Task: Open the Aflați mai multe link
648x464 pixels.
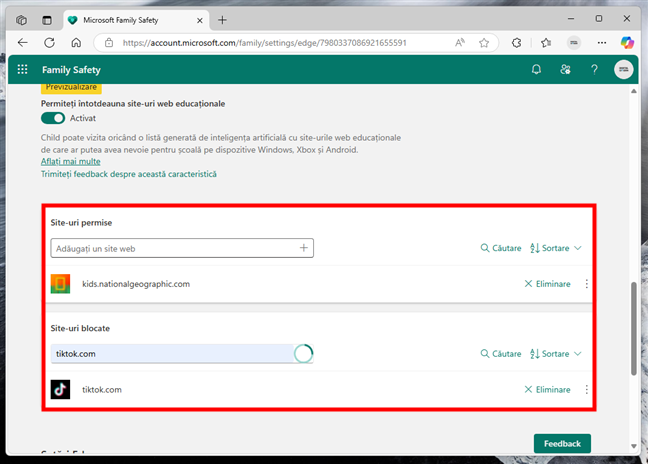Action: [70, 162]
